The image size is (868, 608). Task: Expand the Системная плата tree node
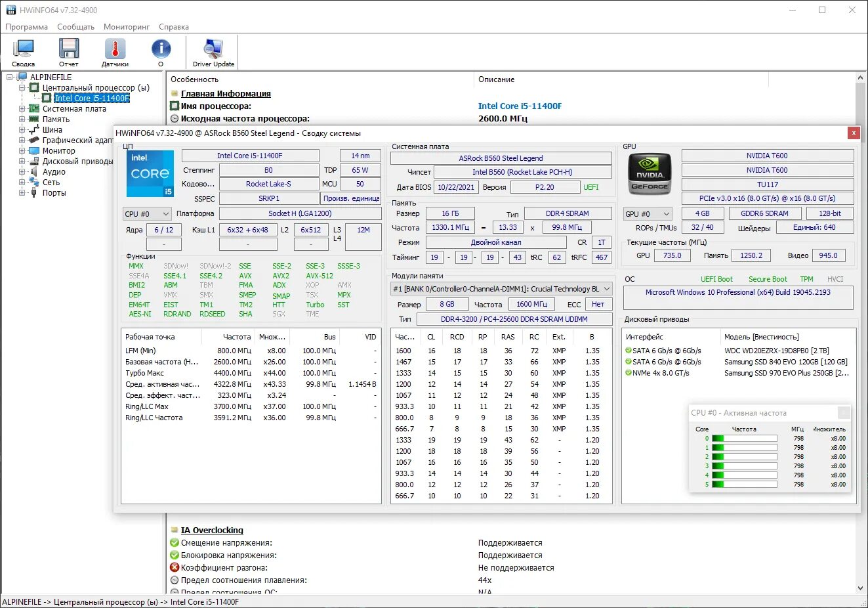tap(22, 109)
